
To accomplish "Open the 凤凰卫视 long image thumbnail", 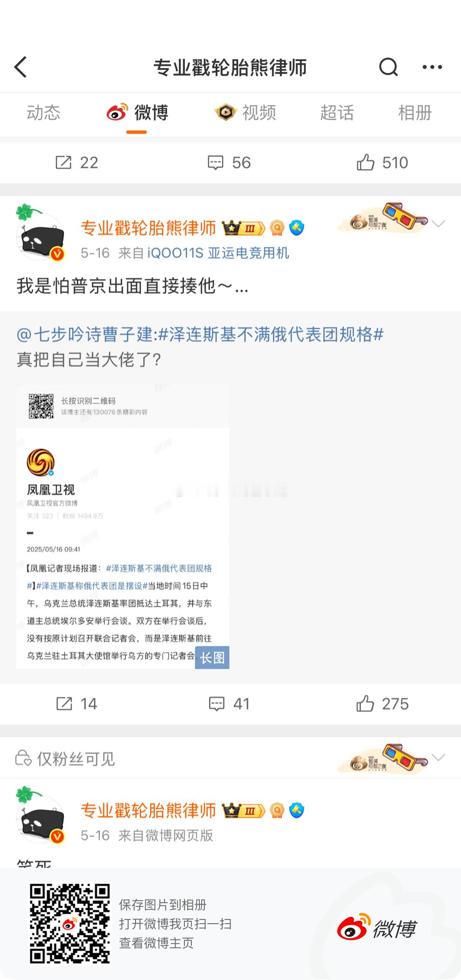I will (x=122, y=527).
